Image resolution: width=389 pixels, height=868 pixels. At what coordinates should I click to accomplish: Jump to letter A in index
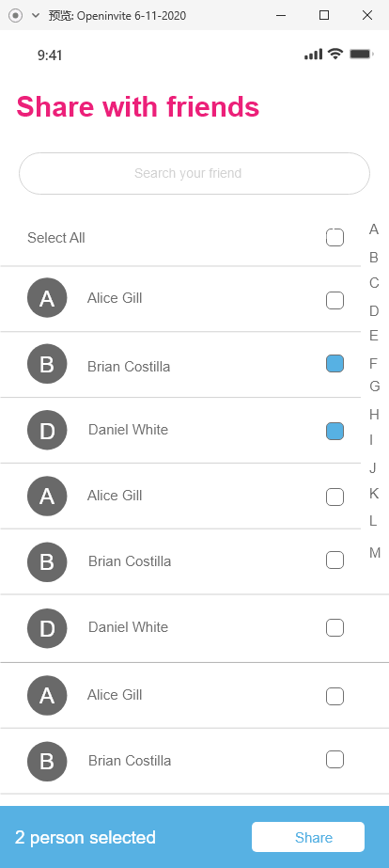click(x=374, y=229)
